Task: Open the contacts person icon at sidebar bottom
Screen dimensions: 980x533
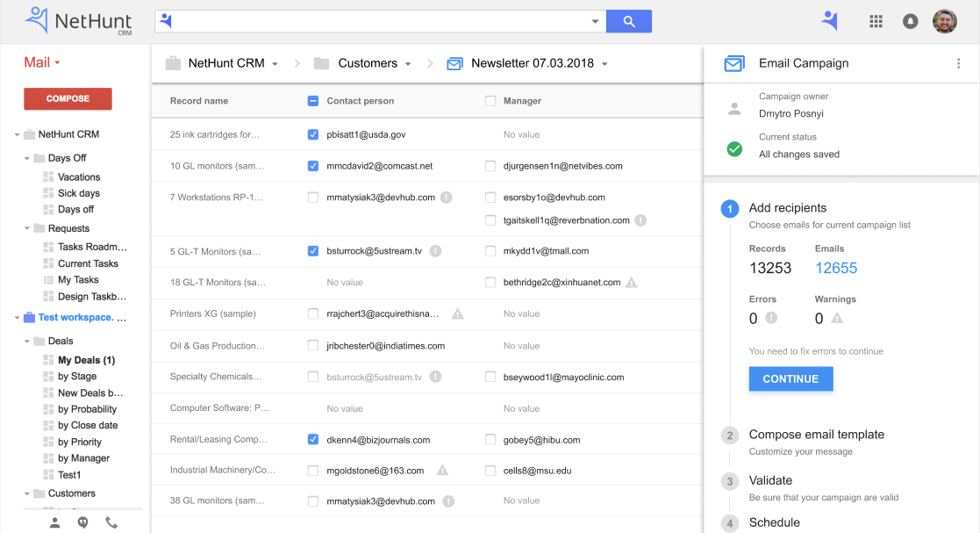Action: pyautogui.click(x=55, y=522)
